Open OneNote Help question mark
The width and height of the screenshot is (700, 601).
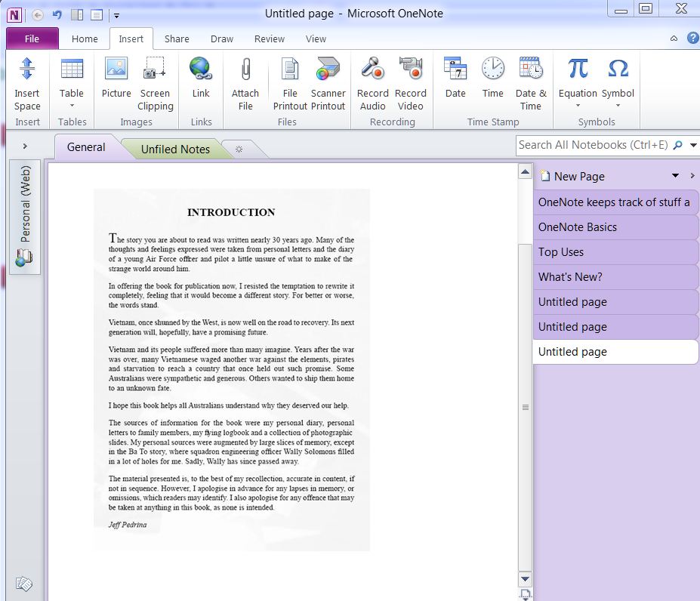click(693, 38)
